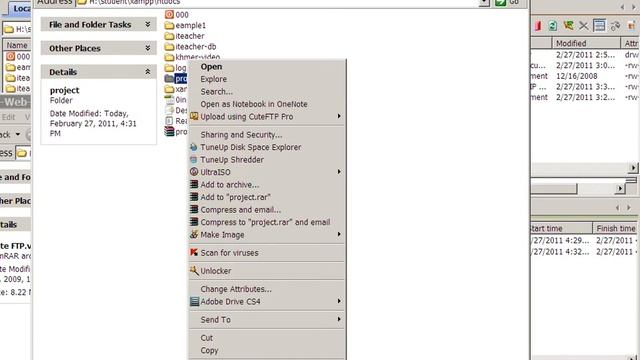Open the Make Image submenu
Viewport: 640px width, 360px height.
point(268,235)
